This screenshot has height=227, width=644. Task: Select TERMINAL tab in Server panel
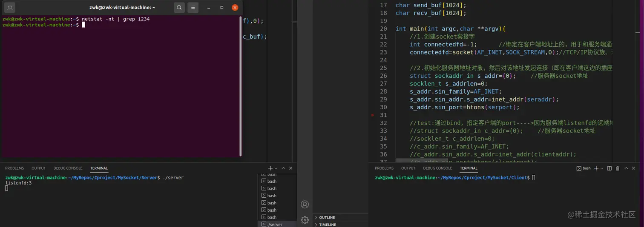click(x=99, y=168)
